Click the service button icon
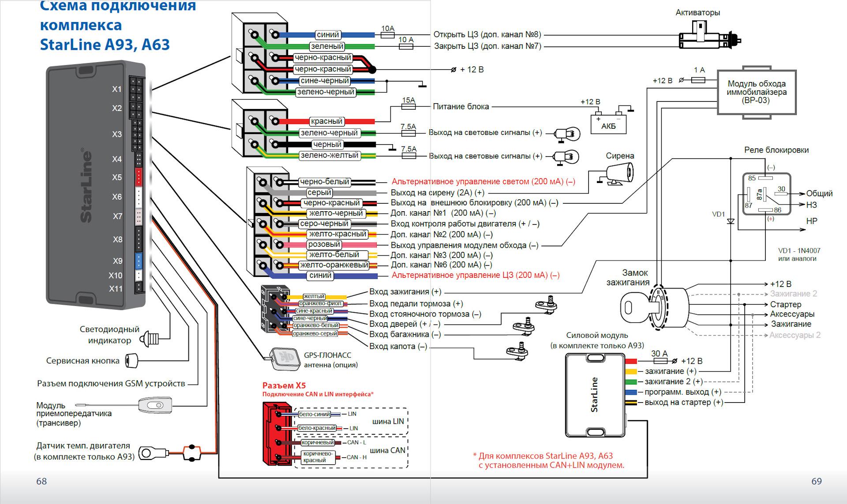This screenshot has height=504, width=847. coord(131,360)
